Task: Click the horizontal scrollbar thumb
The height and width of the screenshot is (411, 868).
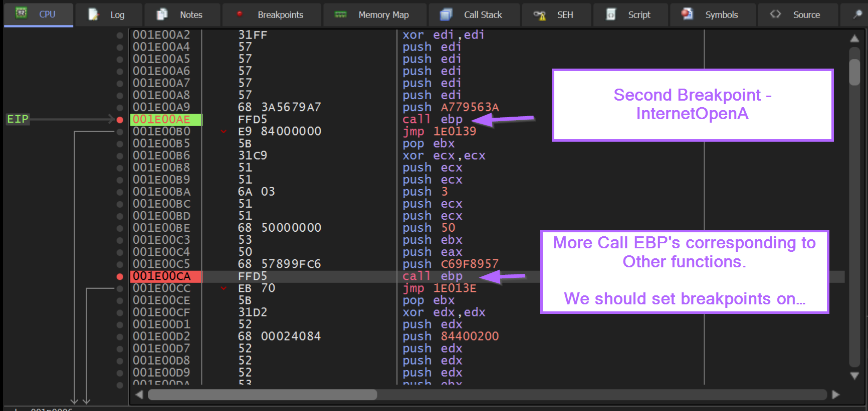Action: pos(262,395)
